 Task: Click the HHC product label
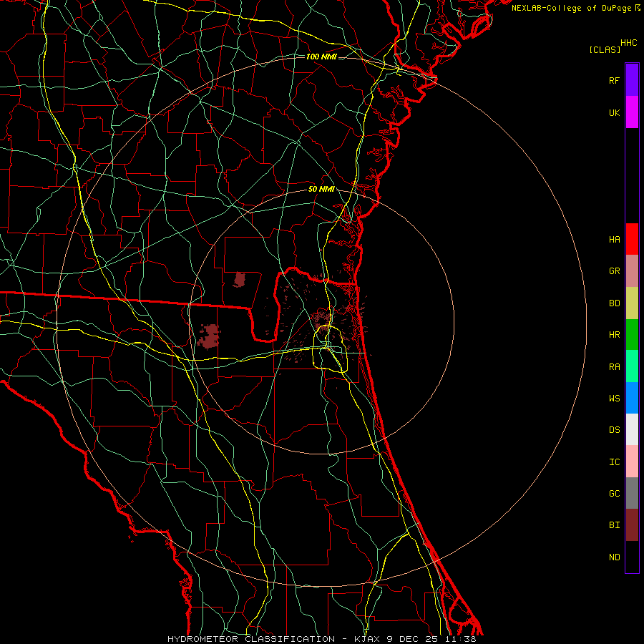pos(628,43)
